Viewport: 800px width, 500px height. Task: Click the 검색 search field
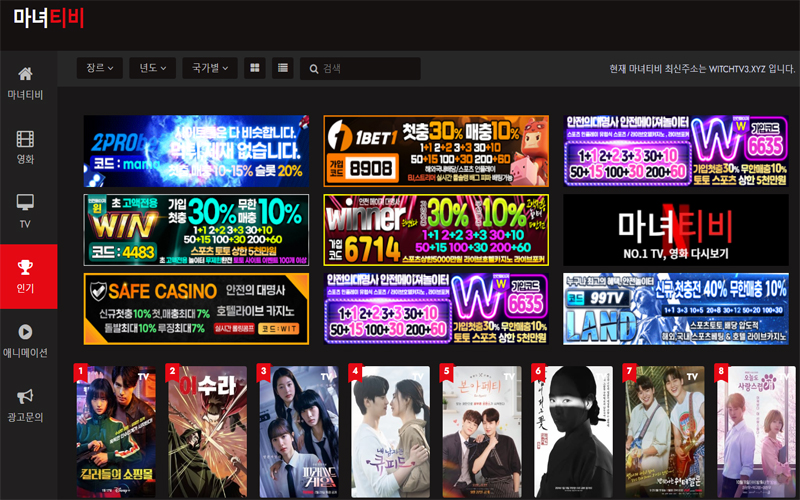click(360, 68)
